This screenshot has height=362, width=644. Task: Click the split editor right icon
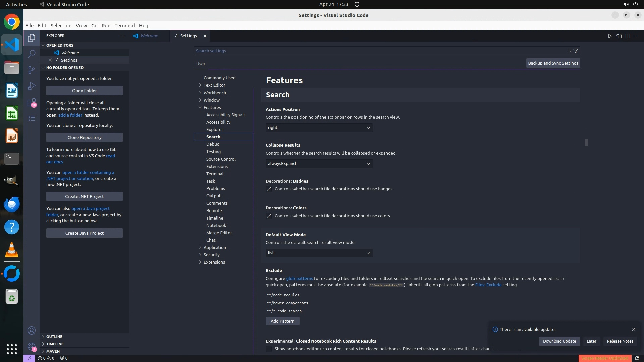[x=628, y=36]
